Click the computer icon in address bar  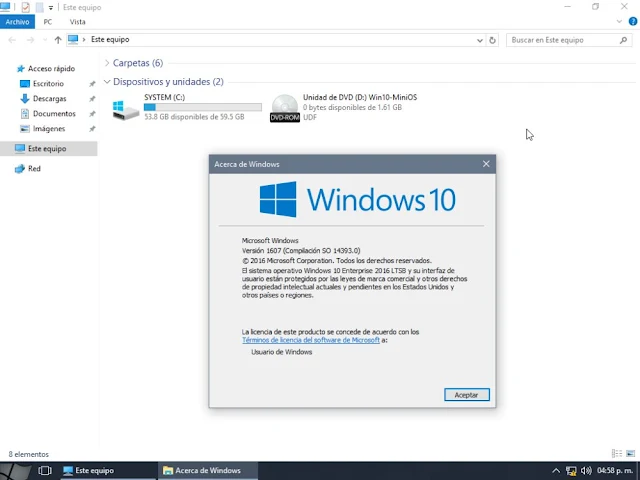click(x=73, y=39)
